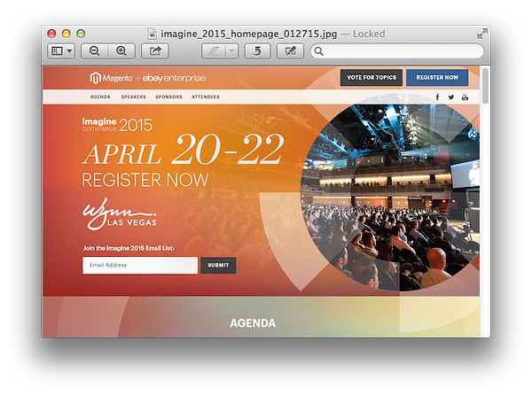Click the REGISTER NOW blue button
Viewport: 532px width, 395px height.
point(437,78)
